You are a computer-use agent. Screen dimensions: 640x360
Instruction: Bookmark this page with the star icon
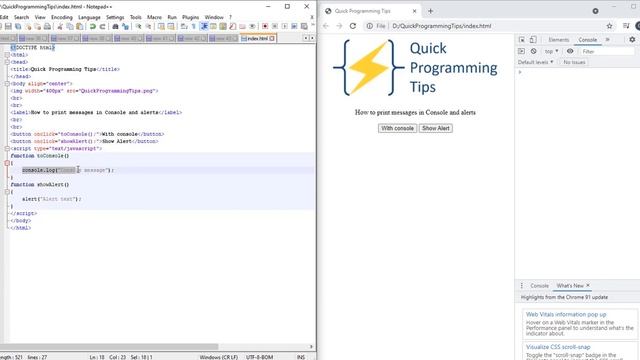coord(609,26)
